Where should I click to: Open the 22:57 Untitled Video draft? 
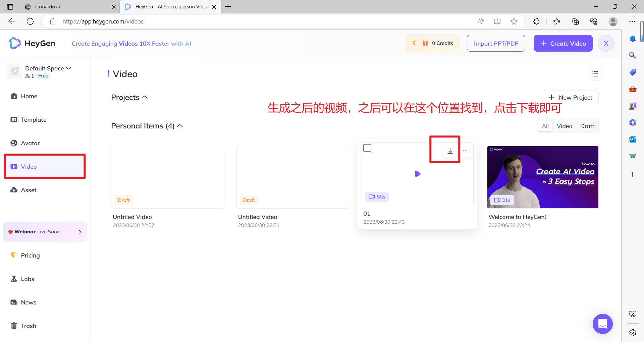tap(167, 177)
